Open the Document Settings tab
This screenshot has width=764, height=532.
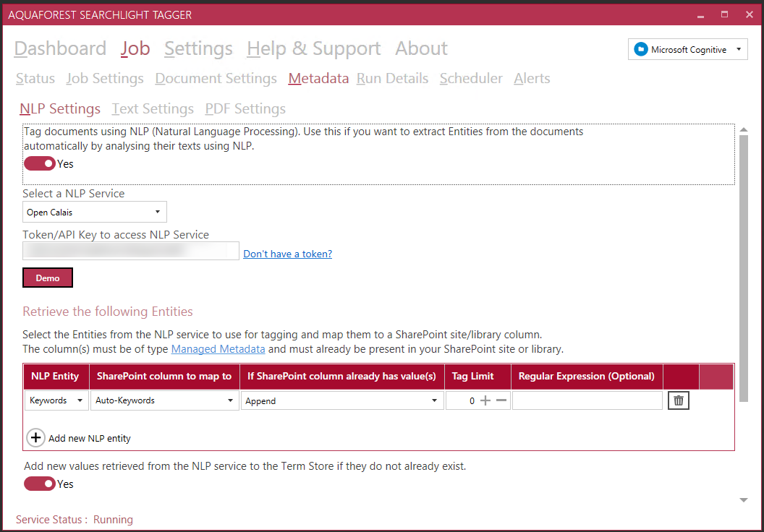click(x=216, y=79)
